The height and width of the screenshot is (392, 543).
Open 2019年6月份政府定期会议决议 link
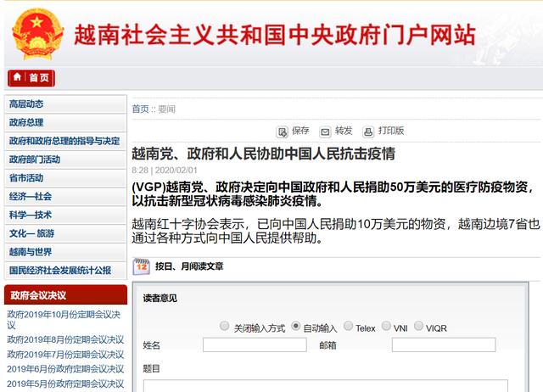pos(65,369)
